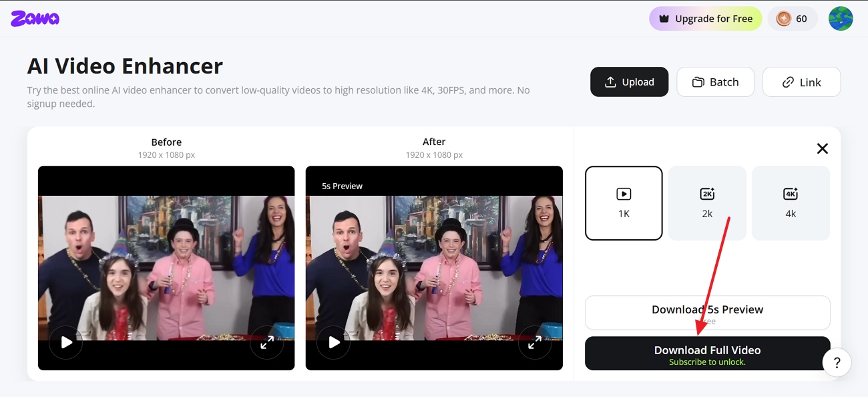Open the Batch upload option
The height and width of the screenshot is (397, 868).
tap(715, 82)
